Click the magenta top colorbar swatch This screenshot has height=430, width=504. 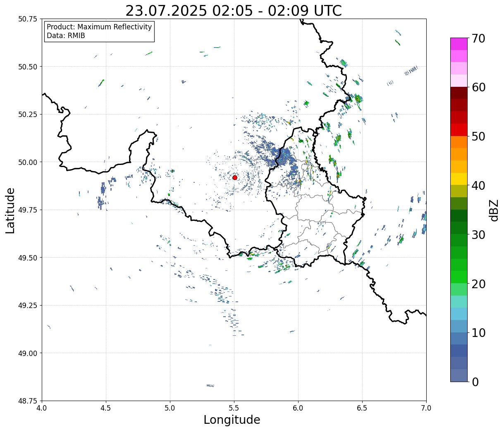tap(459, 44)
